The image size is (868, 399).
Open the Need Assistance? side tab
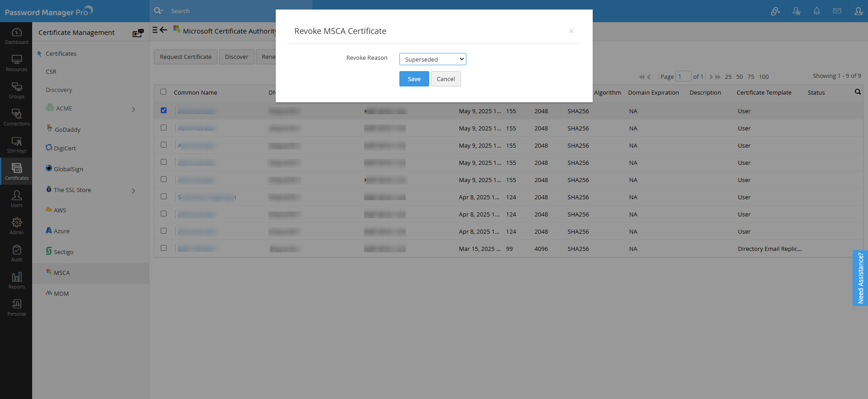click(x=860, y=278)
